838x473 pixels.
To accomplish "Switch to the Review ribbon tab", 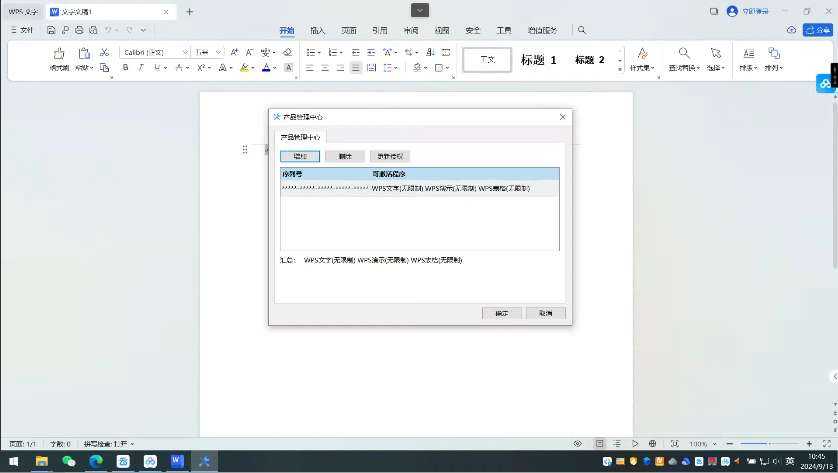I will tap(410, 30).
